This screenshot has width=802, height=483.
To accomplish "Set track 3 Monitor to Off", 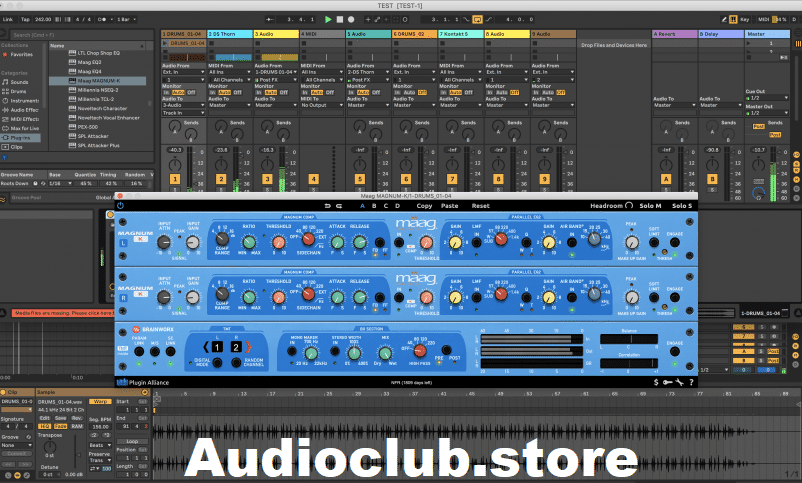I will 283,93.
